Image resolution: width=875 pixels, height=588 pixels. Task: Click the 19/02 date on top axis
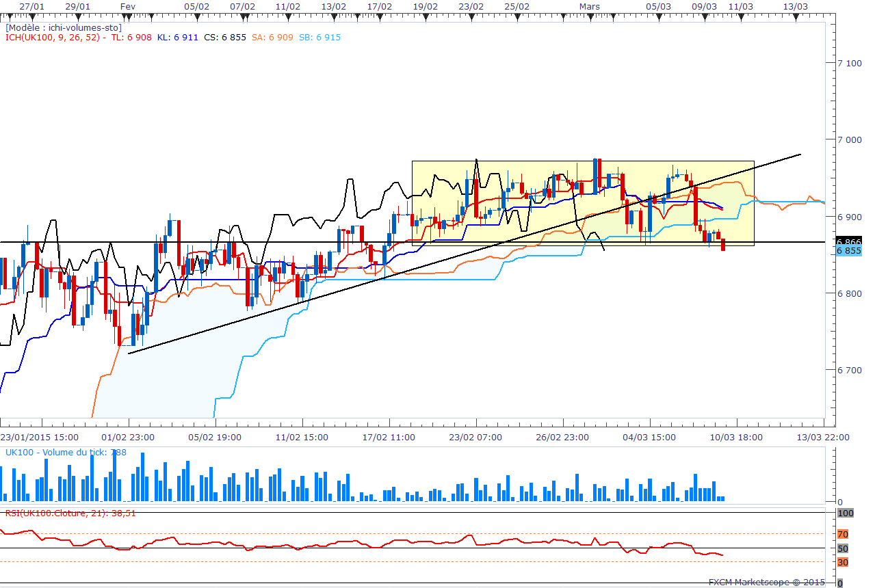[x=426, y=5]
